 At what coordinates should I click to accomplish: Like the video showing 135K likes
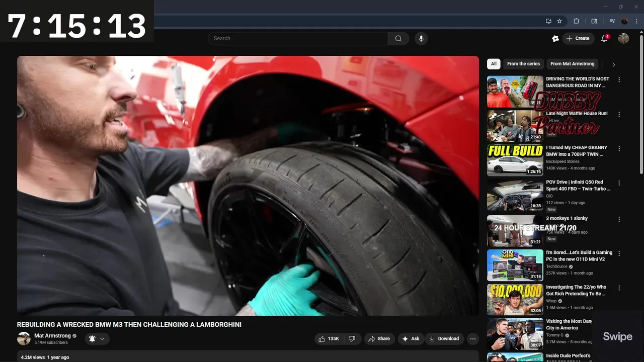tap(328, 339)
